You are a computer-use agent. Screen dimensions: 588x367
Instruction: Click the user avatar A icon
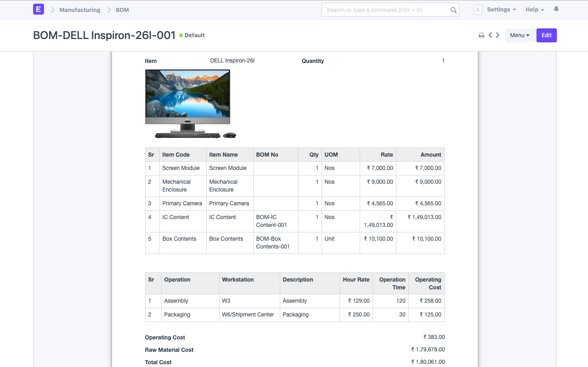click(x=478, y=10)
